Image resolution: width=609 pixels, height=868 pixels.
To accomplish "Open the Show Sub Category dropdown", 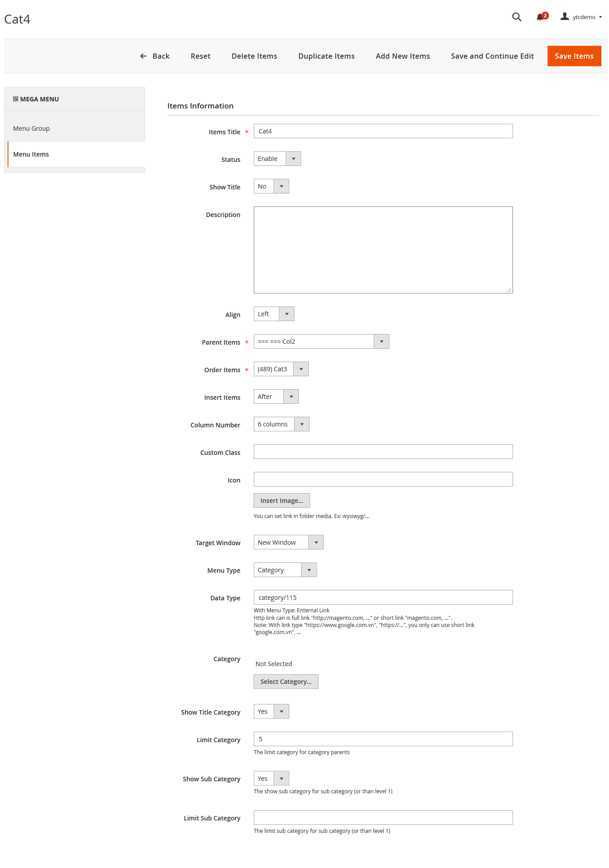I will click(271, 779).
